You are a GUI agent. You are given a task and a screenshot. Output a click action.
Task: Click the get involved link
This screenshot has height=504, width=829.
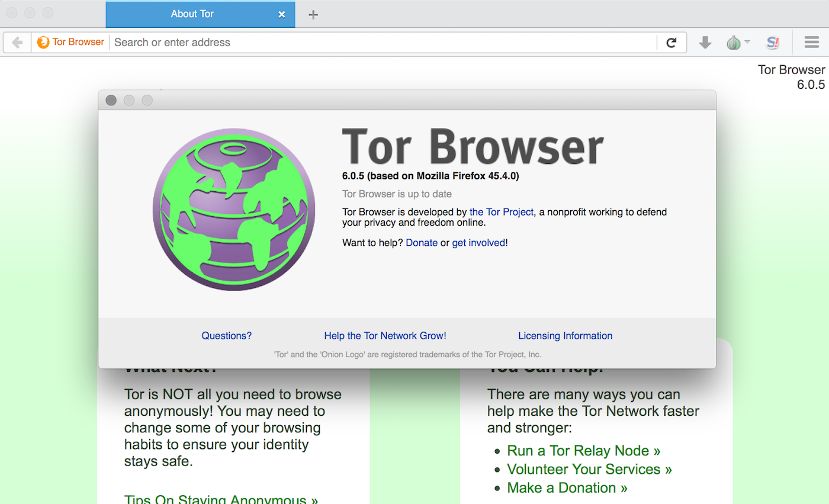coord(478,243)
